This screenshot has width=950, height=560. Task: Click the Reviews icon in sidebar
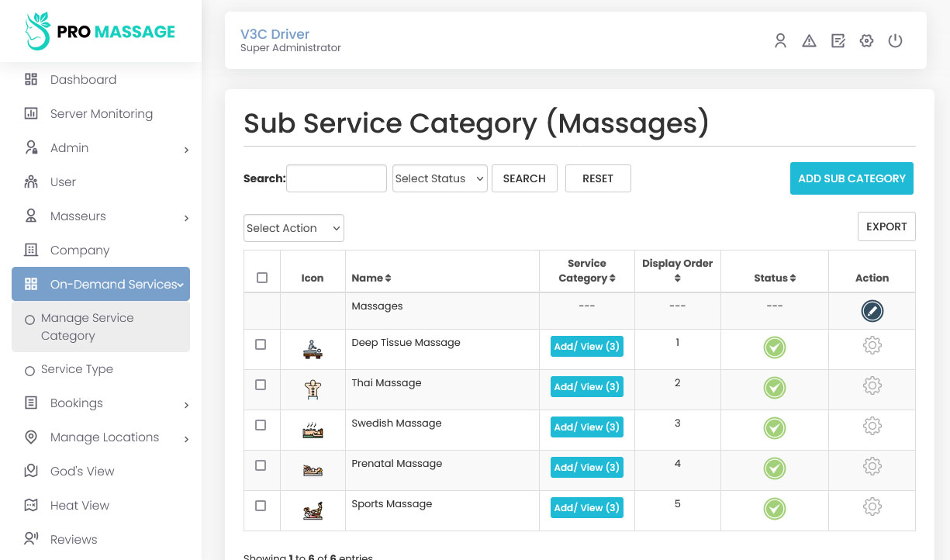point(31,539)
